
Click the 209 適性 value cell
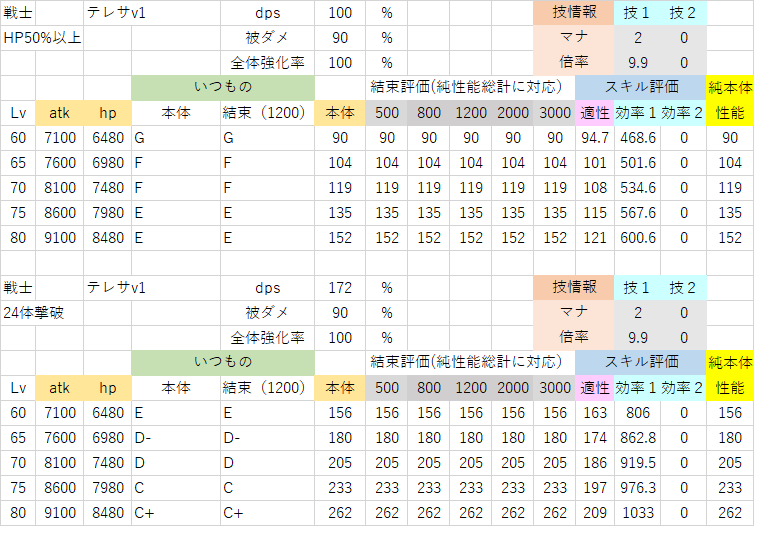point(594,513)
